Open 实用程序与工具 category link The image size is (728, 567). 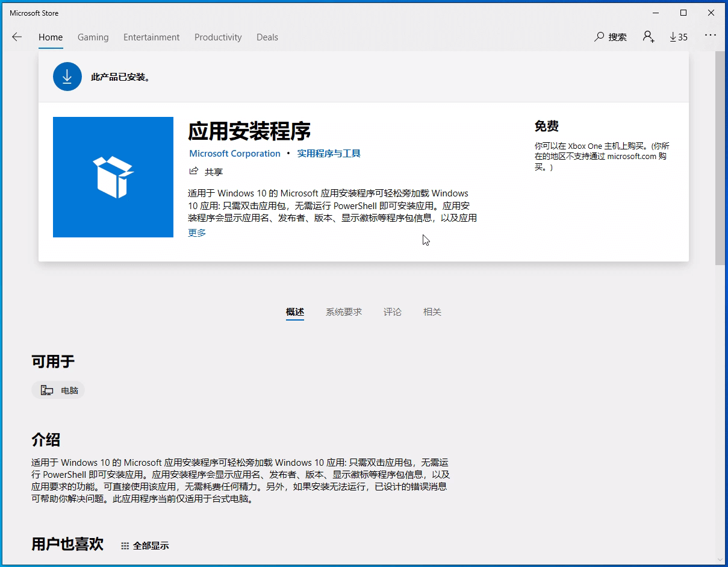[x=329, y=154]
